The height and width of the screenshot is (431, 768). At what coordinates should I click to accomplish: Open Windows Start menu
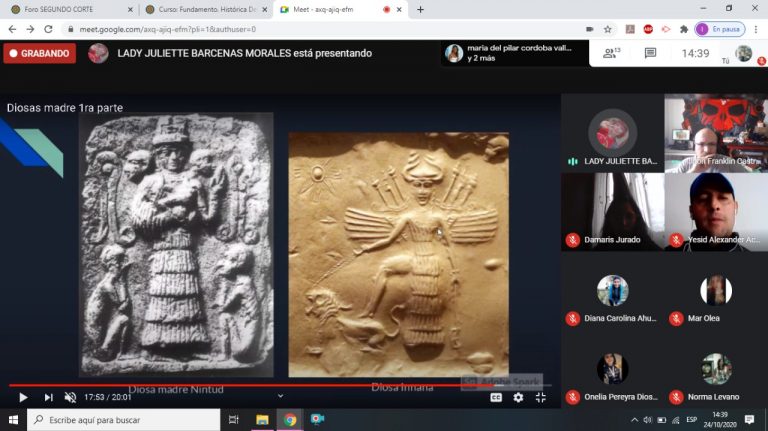pyautogui.click(x=13, y=420)
